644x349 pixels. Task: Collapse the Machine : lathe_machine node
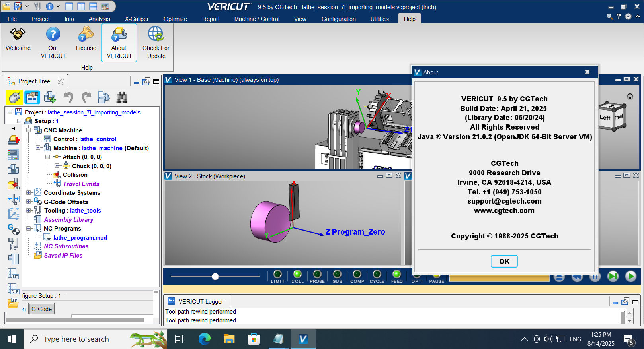click(x=38, y=148)
